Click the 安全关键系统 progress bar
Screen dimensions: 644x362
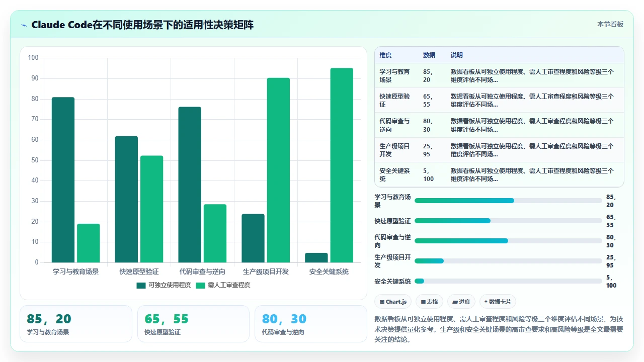508,281
